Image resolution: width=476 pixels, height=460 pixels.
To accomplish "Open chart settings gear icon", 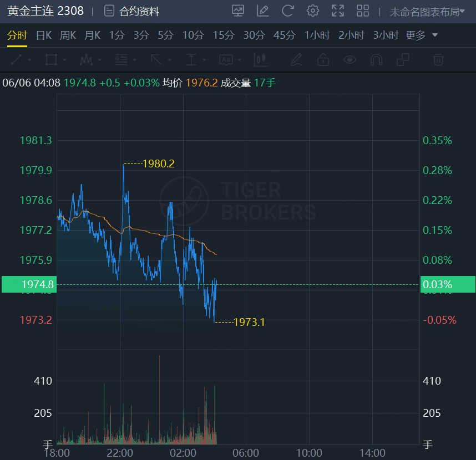I will tap(313, 11).
